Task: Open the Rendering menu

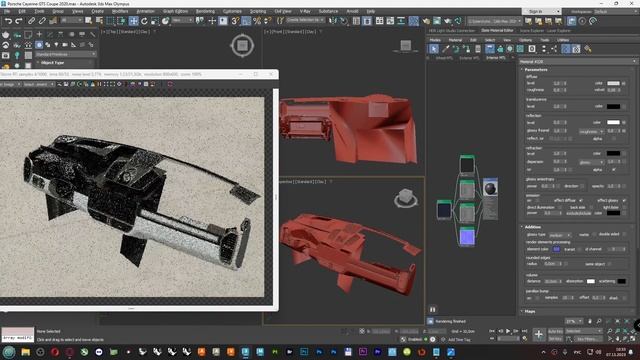Action: [205, 11]
